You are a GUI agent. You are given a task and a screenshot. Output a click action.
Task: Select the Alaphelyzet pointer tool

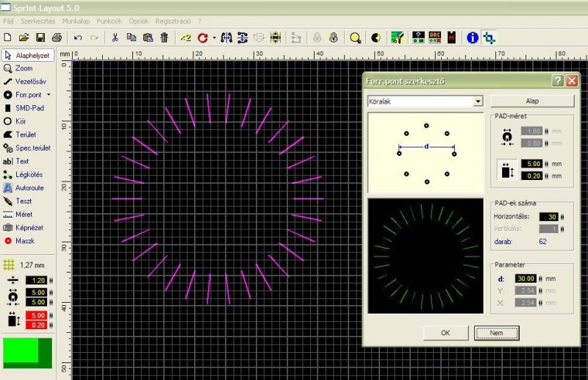(x=28, y=55)
